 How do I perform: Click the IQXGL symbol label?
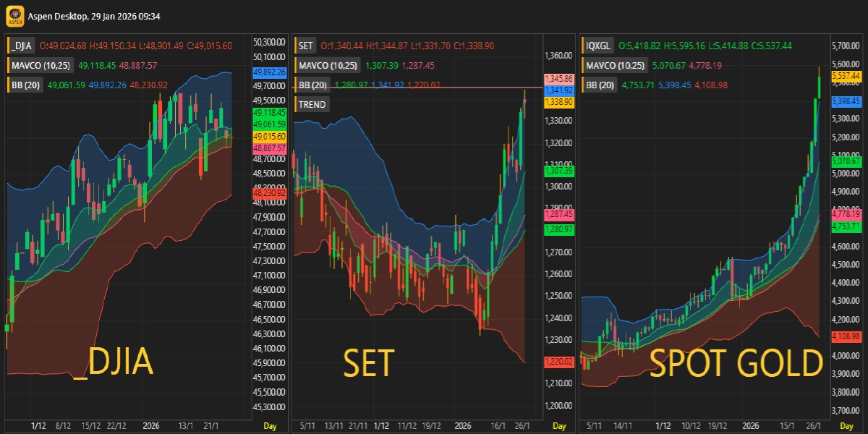click(600, 46)
